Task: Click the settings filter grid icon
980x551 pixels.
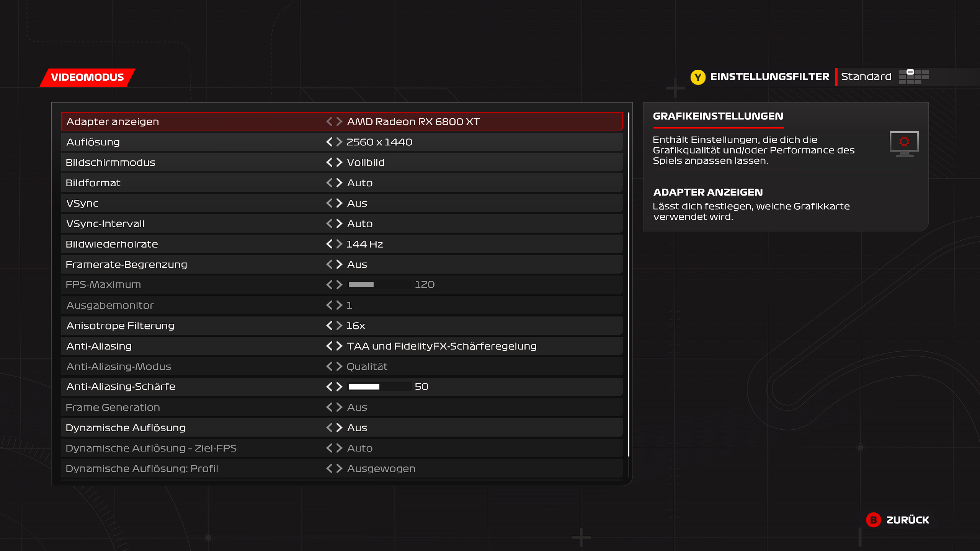Action: (x=914, y=77)
